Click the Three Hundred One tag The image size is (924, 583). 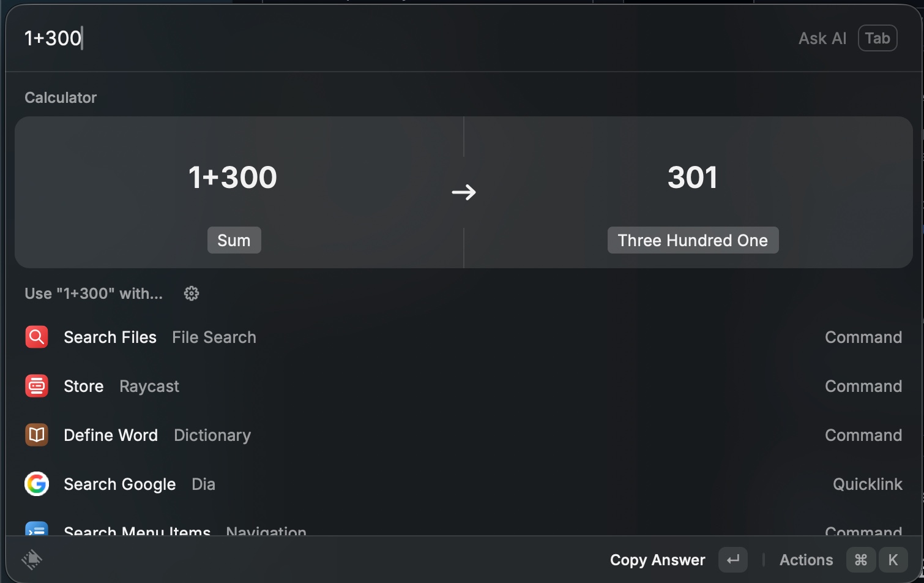(x=693, y=240)
